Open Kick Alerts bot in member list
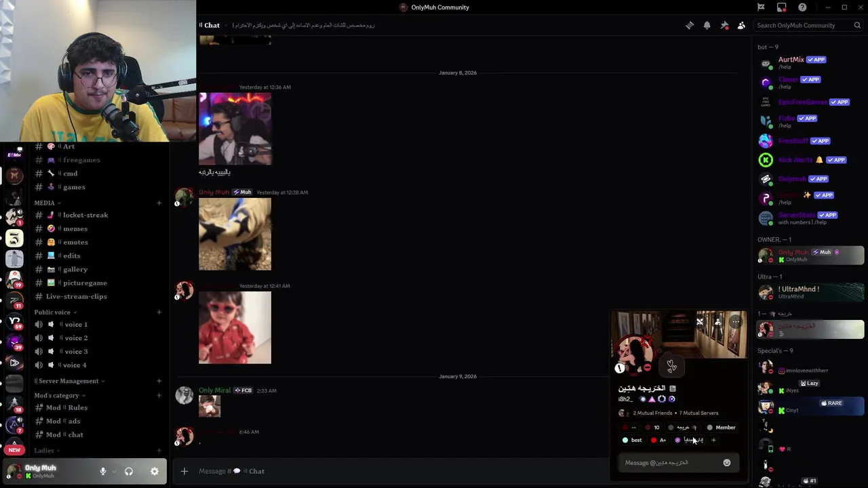The width and height of the screenshot is (868, 488). point(810,160)
